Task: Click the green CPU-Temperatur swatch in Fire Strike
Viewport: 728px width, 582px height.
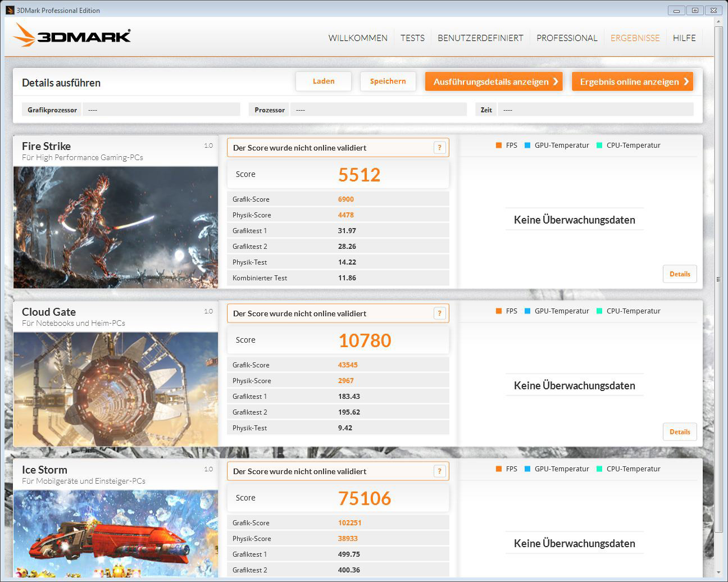Action: tap(599, 145)
